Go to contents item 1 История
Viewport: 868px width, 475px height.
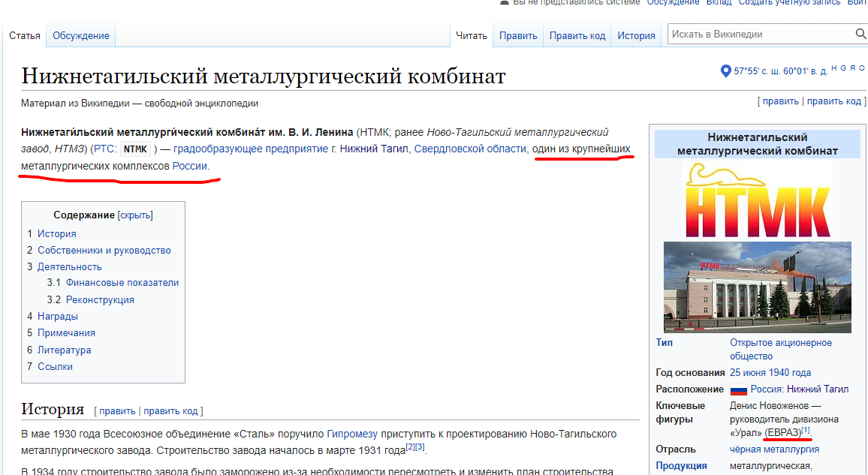[52, 233]
